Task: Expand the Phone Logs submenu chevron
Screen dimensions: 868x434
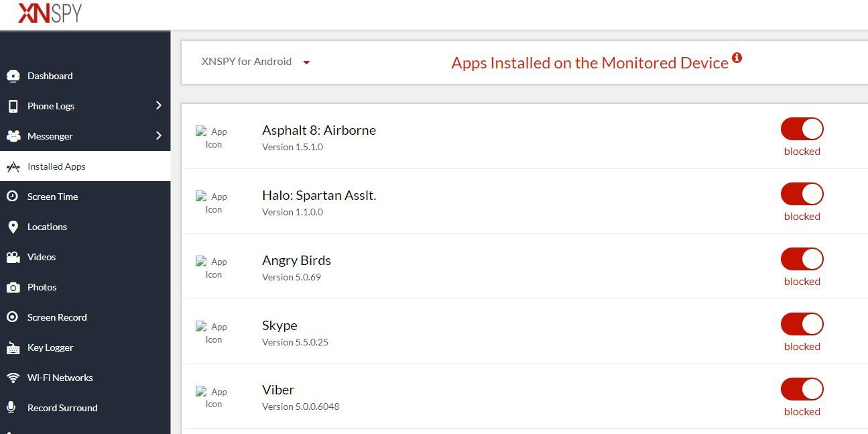Action: click(x=159, y=105)
